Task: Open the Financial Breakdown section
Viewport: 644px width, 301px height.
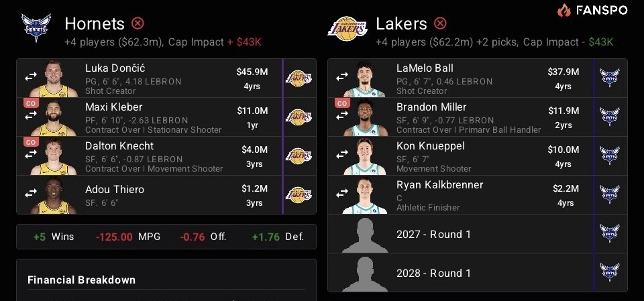Action: [82, 280]
